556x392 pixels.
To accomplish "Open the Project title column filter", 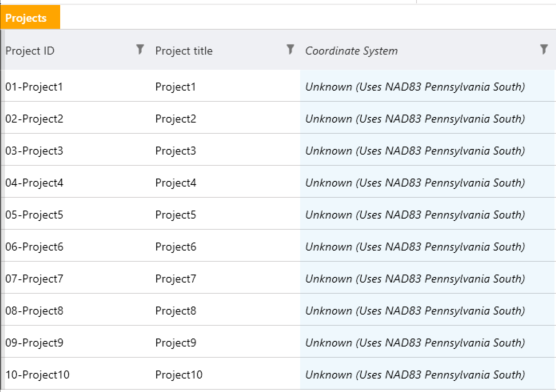I will pos(290,49).
